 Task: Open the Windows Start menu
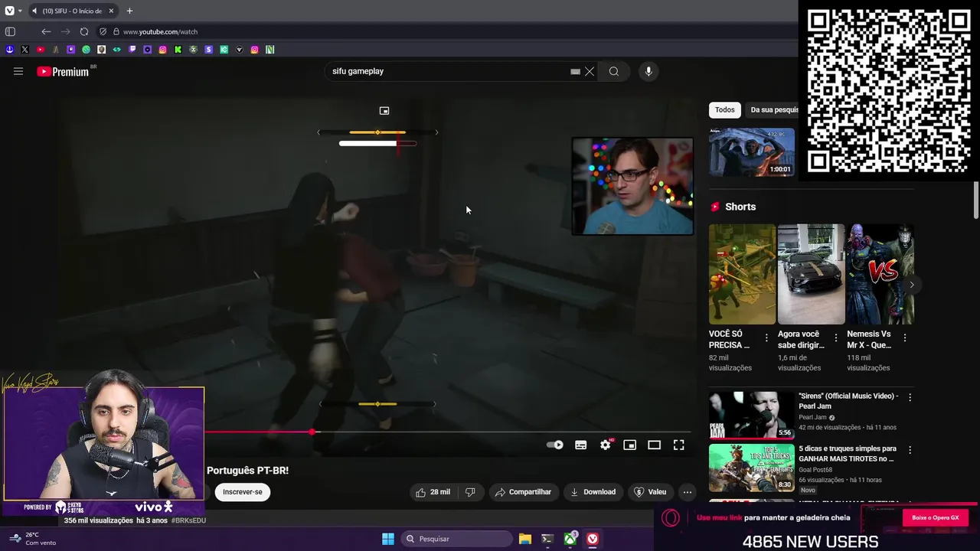[x=388, y=539]
